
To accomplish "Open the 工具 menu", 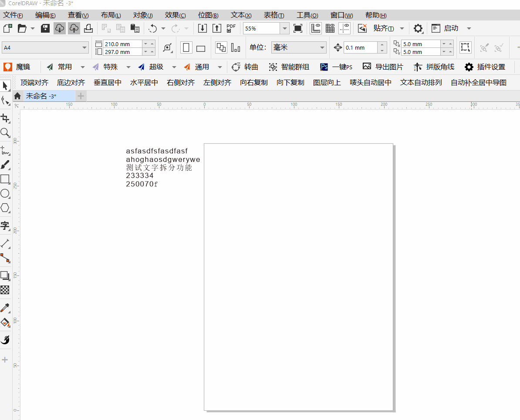I will [307, 15].
